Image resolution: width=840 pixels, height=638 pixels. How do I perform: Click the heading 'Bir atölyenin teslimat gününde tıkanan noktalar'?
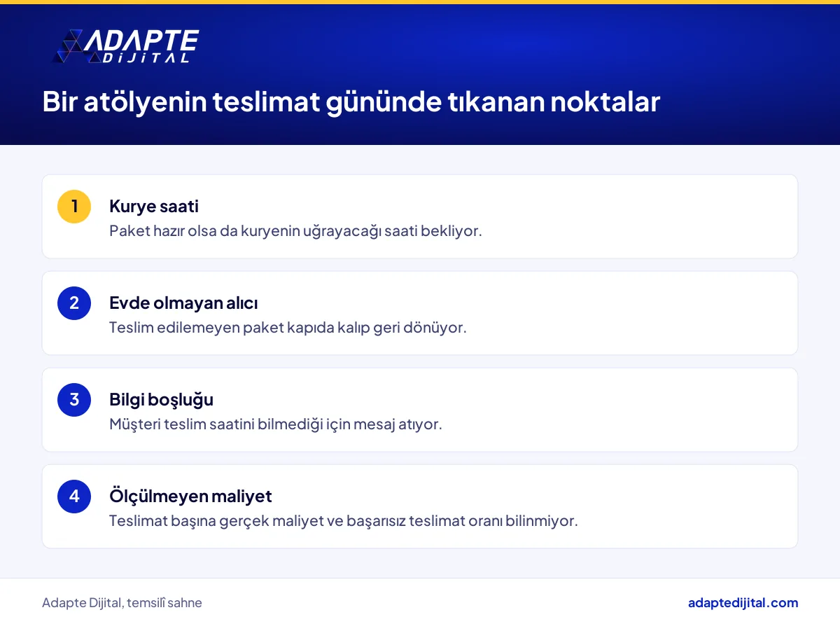point(351,102)
